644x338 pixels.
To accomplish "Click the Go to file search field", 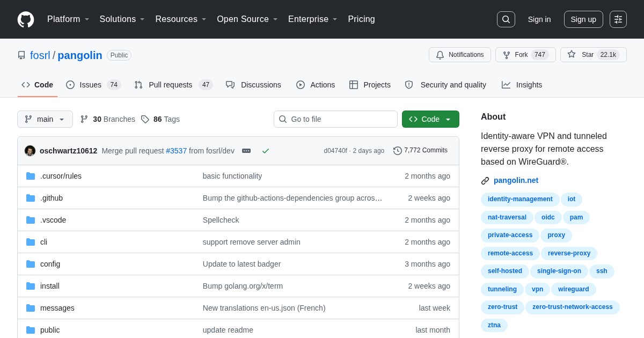I will tap(335, 119).
